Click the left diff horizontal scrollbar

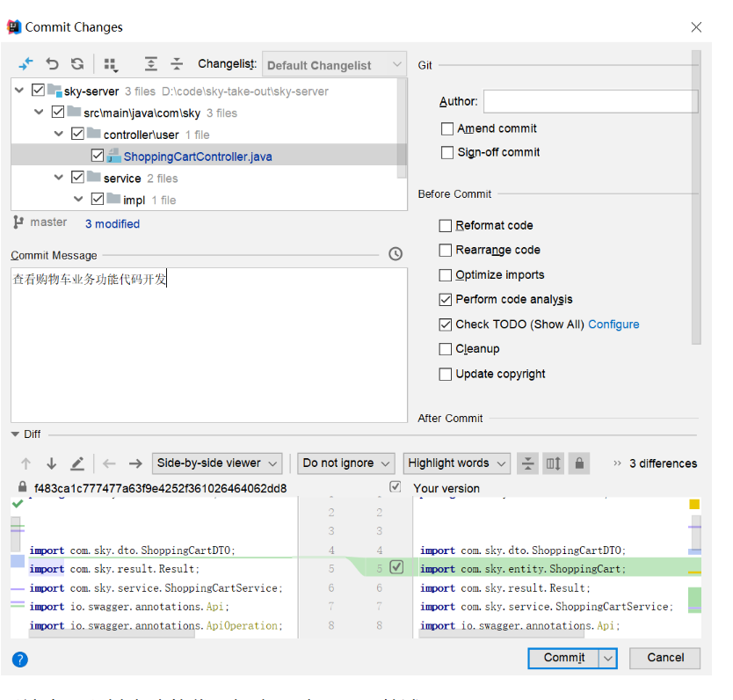pos(112,634)
